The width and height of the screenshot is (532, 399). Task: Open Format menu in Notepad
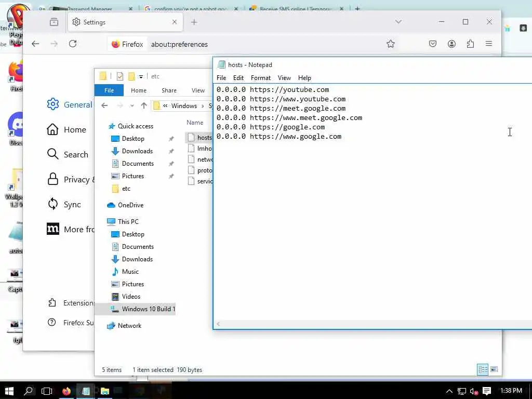point(261,78)
